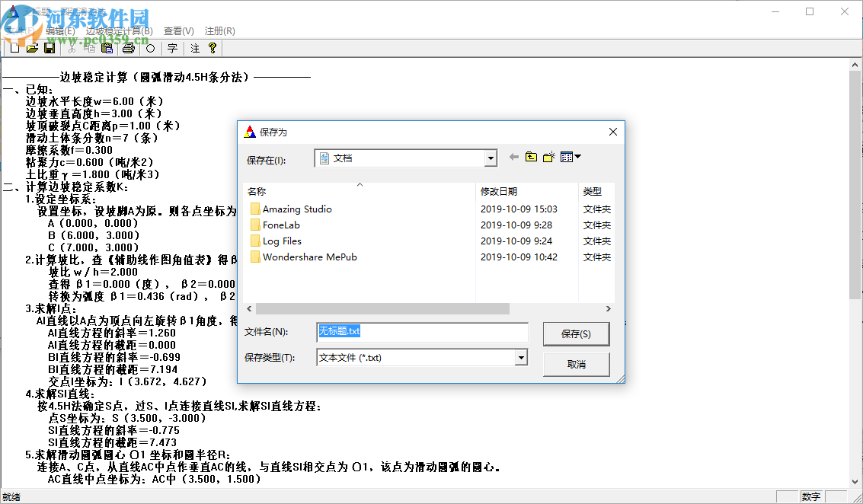The image size is (863, 504).
Task: Click the 保存(S) button
Action: (x=577, y=334)
